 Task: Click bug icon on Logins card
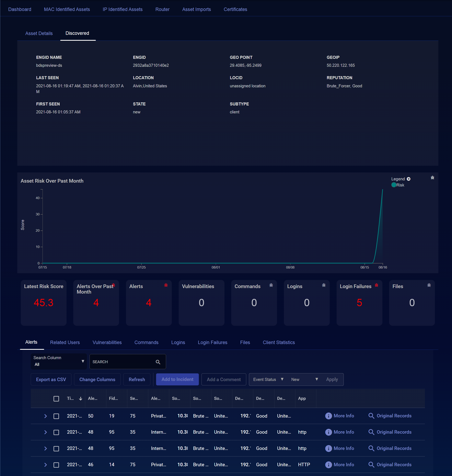324,285
